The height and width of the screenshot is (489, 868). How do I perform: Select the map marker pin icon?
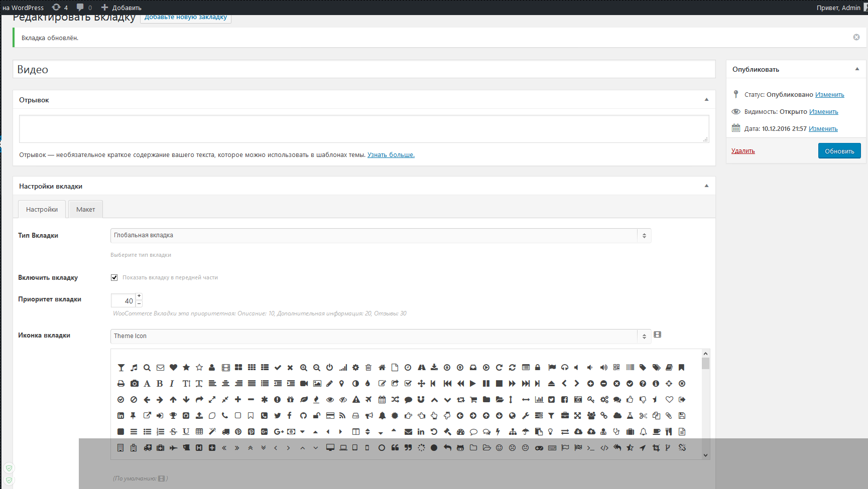click(342, 384)
